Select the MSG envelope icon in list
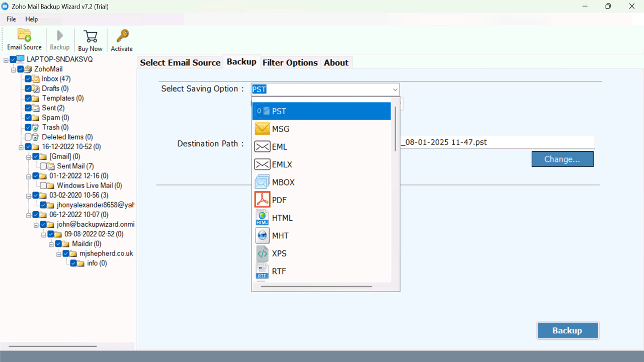The image size is (644, 362). click(262, 129)
